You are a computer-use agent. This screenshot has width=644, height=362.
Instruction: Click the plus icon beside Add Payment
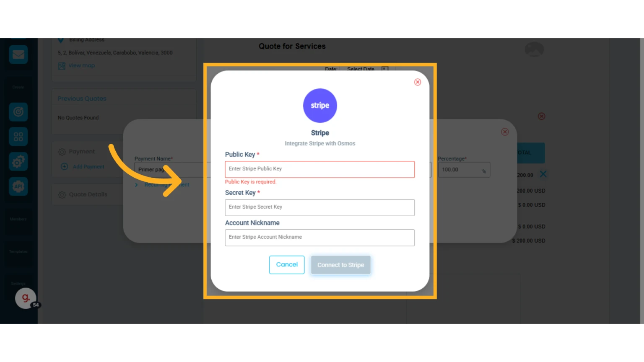coord(65,166)
